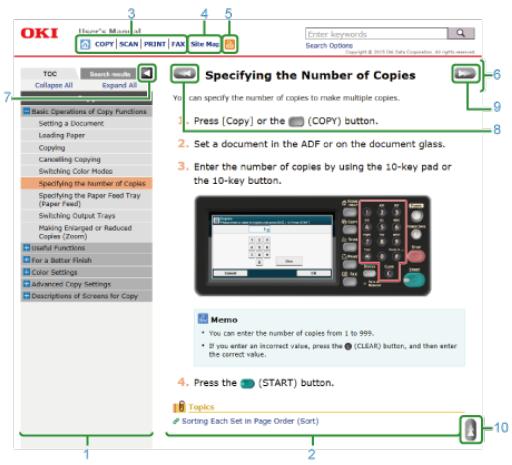Open the SCAN section

point(129,44)
